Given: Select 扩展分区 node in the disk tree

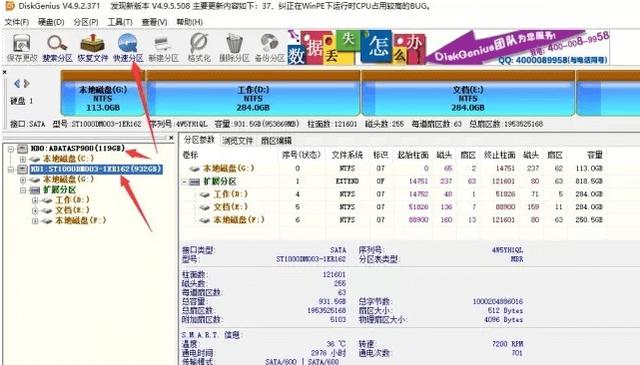Looking at the screenshot, I should (x=60, y=190).
